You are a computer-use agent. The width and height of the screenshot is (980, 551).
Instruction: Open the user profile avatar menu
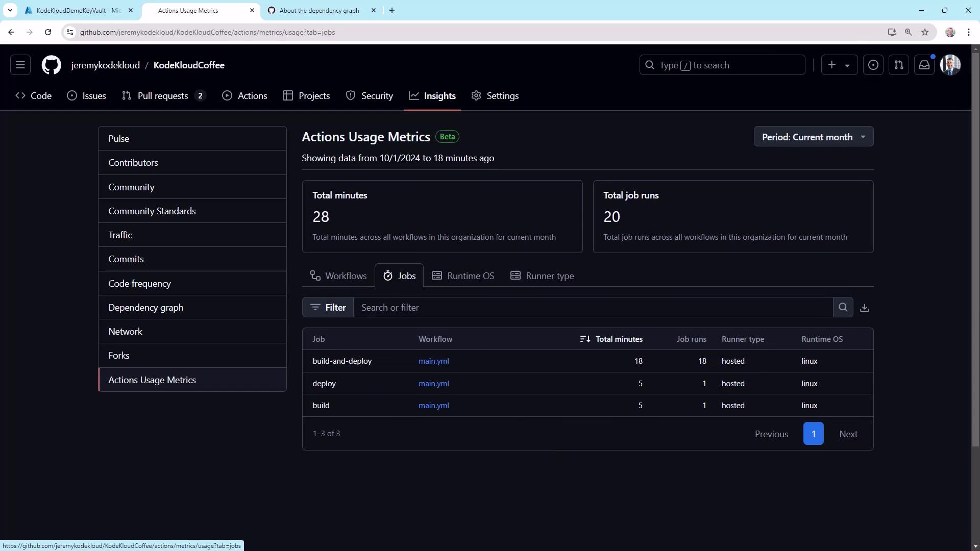pyautogui.click(x=950, y=65)
